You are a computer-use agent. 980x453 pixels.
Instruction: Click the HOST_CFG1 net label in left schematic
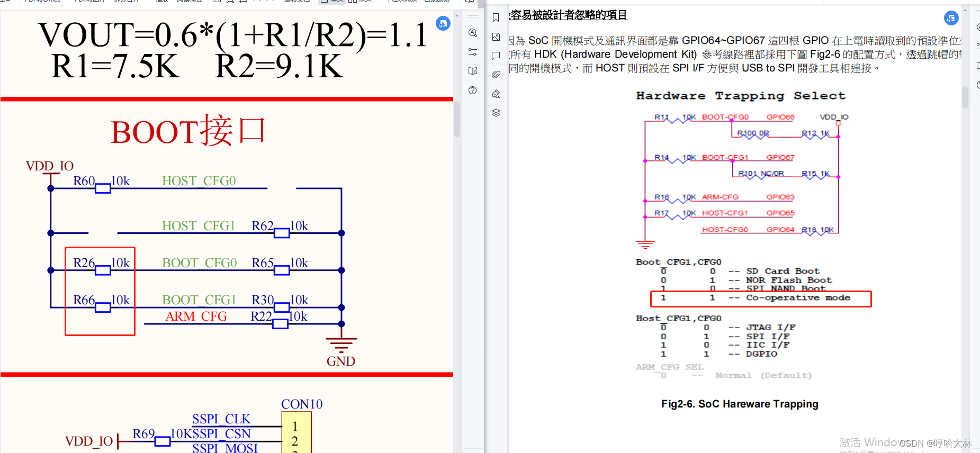(x=199, y=226)
